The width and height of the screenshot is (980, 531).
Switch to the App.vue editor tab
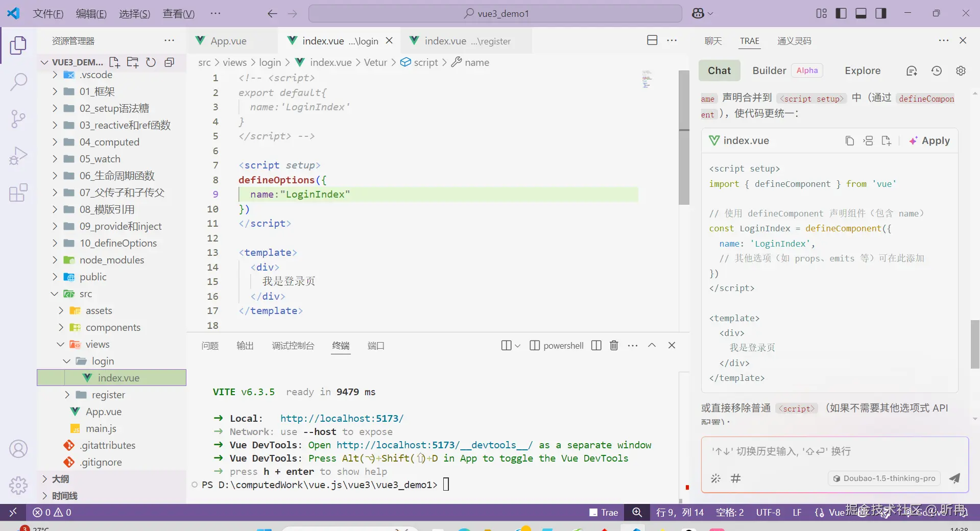click(228, 41)
